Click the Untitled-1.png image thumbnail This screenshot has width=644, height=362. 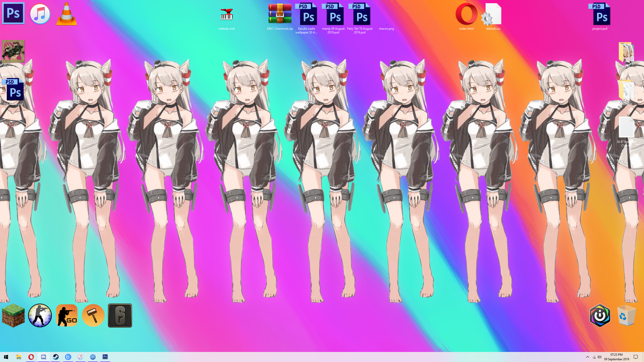coord(13,52)
